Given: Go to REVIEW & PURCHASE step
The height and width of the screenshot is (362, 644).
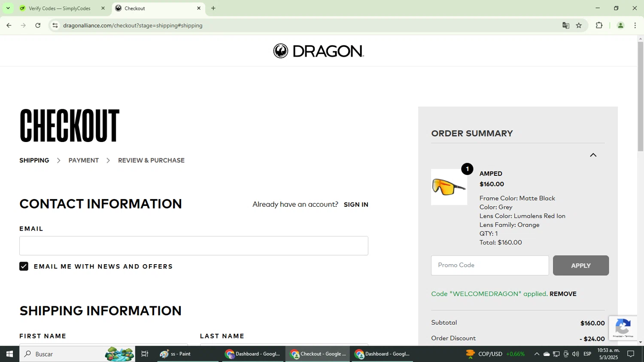Looking at the screenshot, I should 151,160.
